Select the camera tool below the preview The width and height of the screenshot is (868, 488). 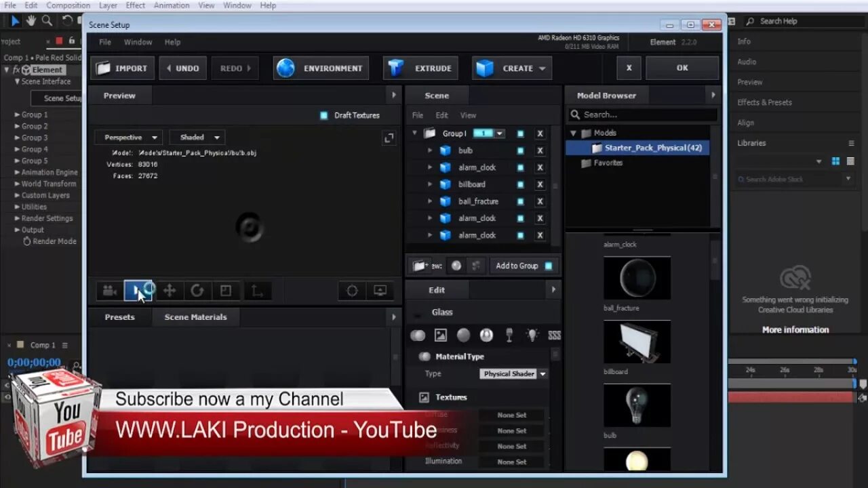coord(109,291)
